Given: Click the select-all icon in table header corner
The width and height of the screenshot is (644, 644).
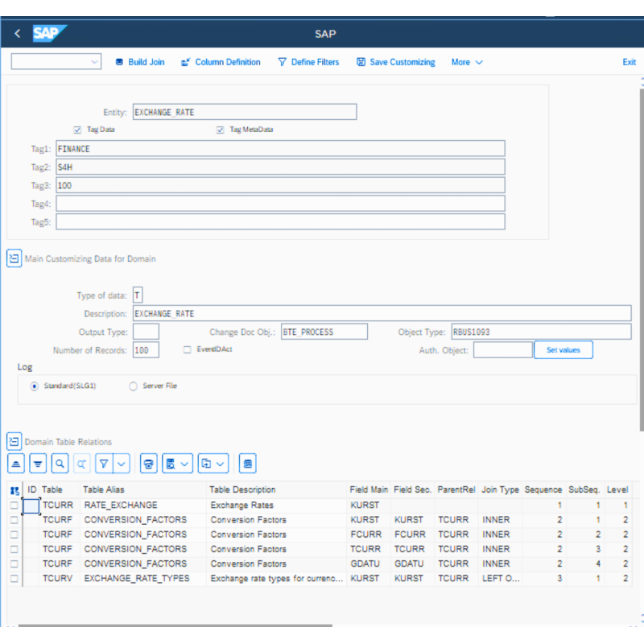Looking at the screenshot, I should point(15,489).
